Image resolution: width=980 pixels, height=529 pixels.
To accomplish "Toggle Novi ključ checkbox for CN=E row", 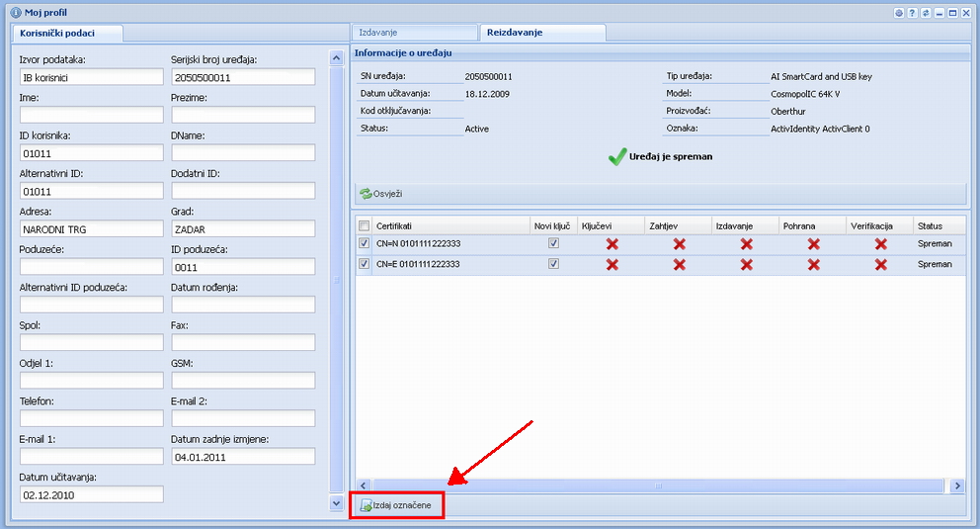I will pyautogui.click(x=553, y=264).
